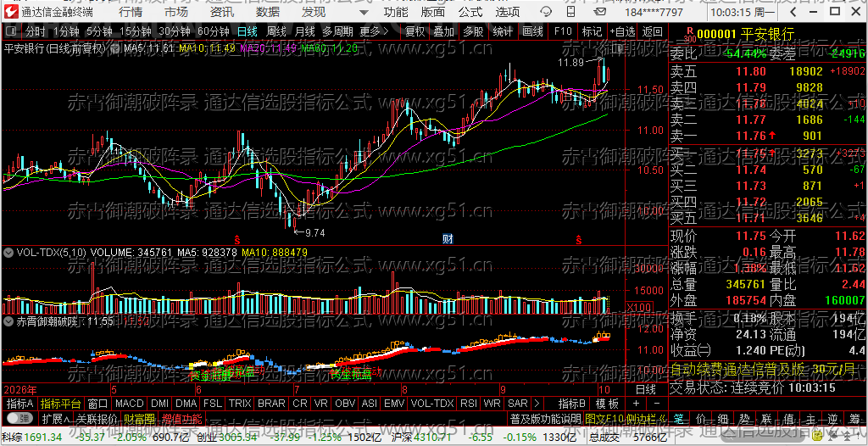The image size is (868, 446).
Task: Open dropdown arrow after 发现 menu
Action: pos(364,12)
